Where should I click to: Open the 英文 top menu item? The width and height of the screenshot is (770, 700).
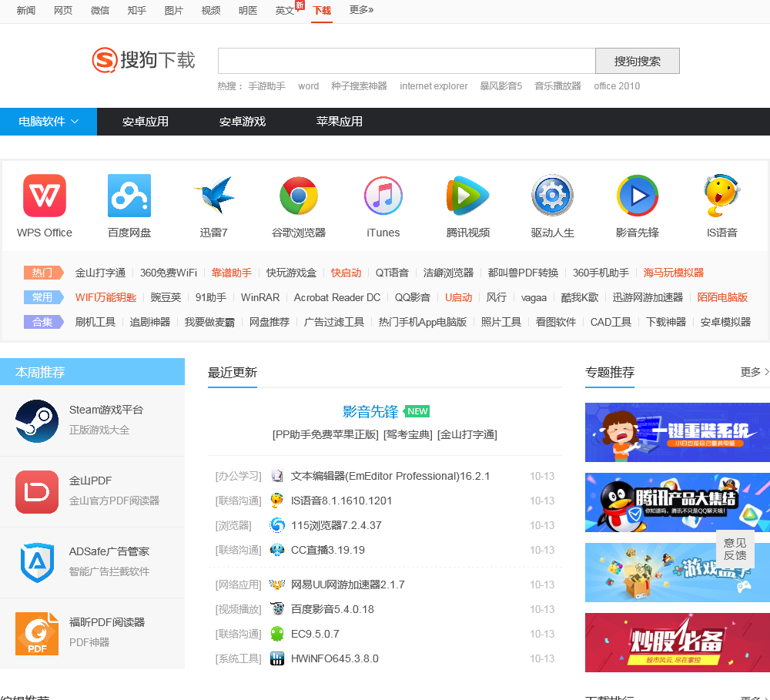(285, 10)
